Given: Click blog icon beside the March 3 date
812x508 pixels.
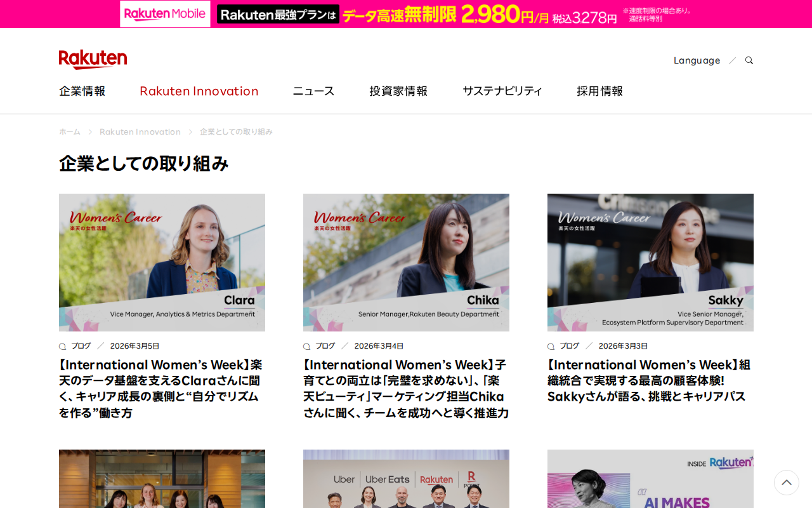Looking at the screenshot, I should [551, 347].
